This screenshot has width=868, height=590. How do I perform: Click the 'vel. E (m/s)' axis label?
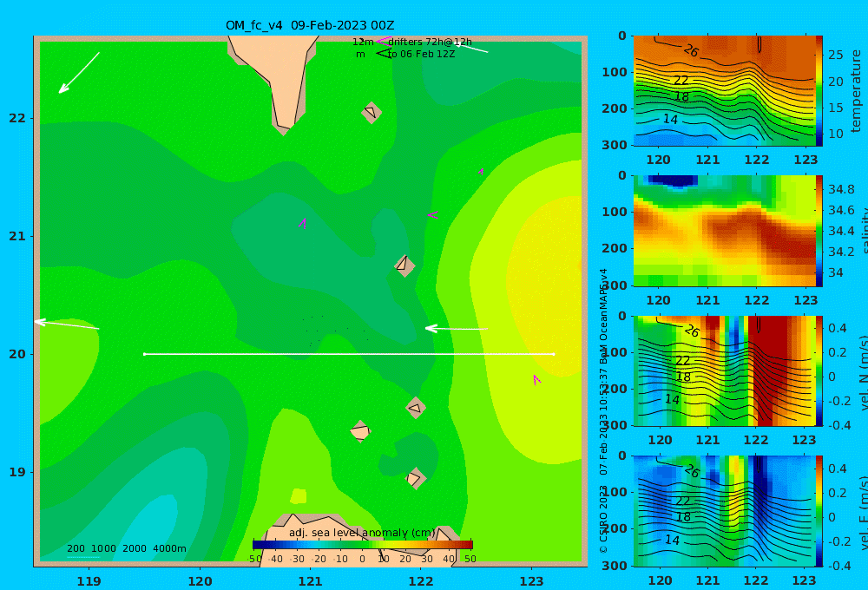point(864,513)
